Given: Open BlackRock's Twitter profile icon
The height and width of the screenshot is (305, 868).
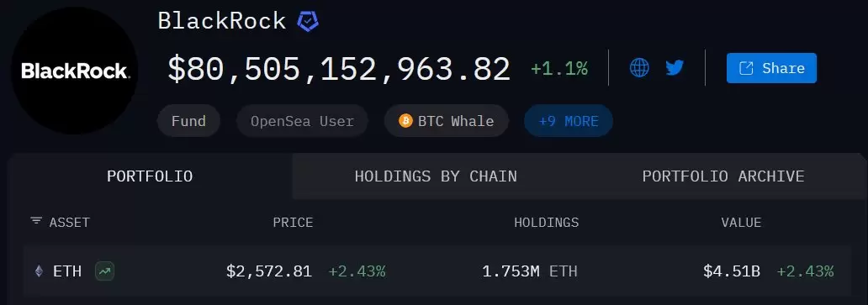Looking at the screenshot, I should [675, 68].
